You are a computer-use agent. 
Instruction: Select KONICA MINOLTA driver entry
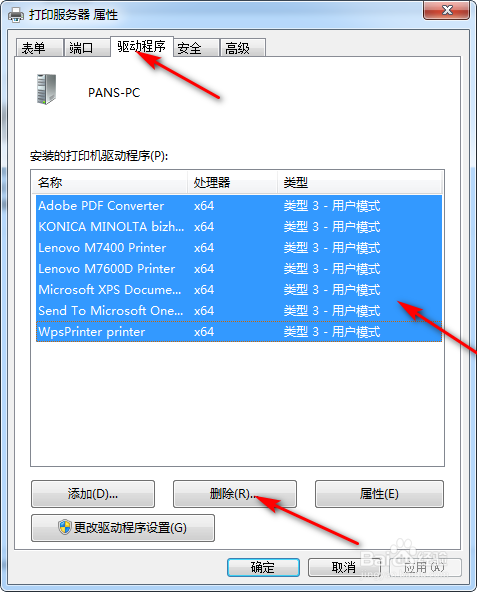coord(239,227)
